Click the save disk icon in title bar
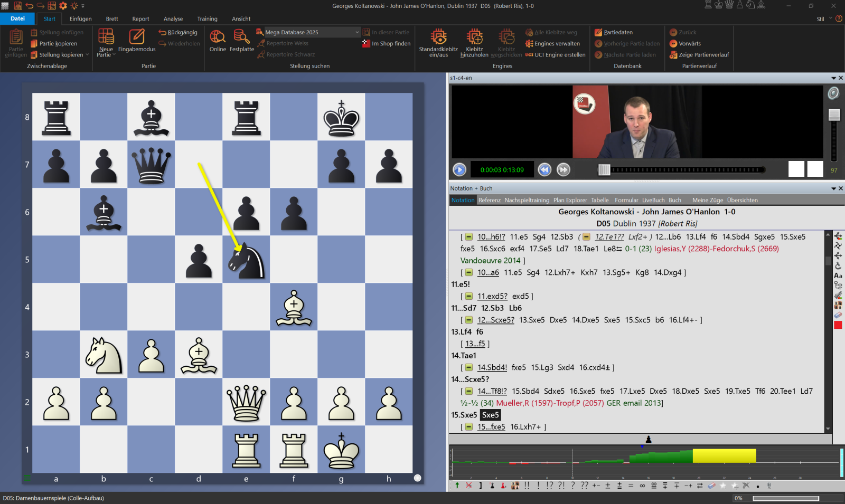Viewport: 845px width, 504px height. (18, 6)
